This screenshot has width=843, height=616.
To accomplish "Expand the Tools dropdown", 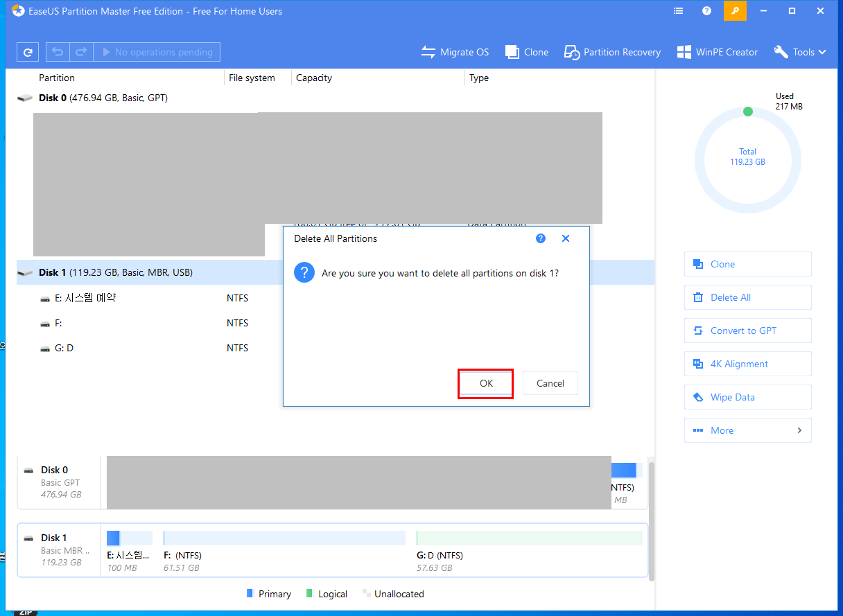I will (800, 52).
